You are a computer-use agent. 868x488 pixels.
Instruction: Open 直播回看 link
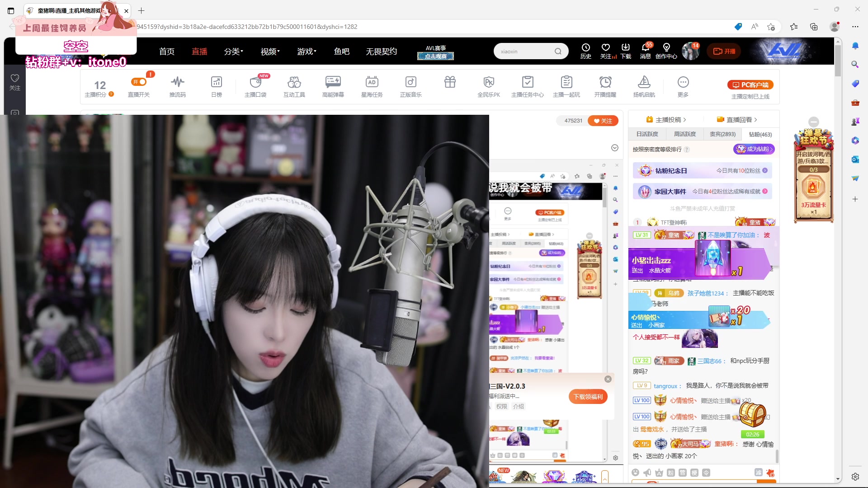click(x=737, y=120)
